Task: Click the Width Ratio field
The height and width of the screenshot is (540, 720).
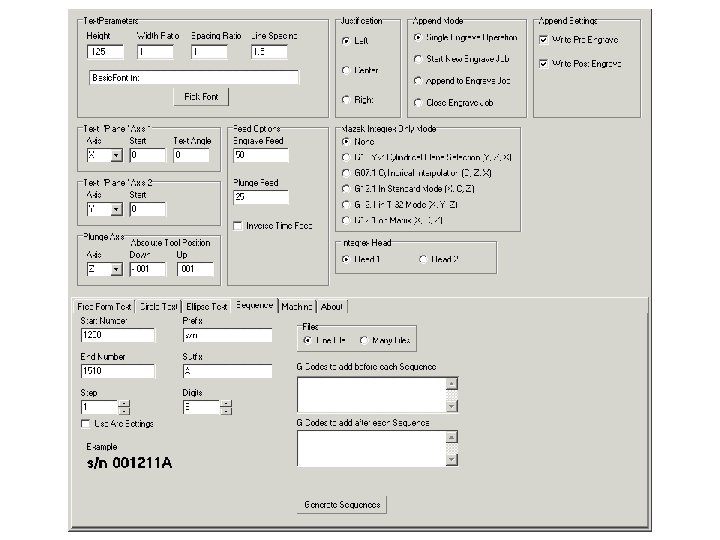Action: [155, 52]
